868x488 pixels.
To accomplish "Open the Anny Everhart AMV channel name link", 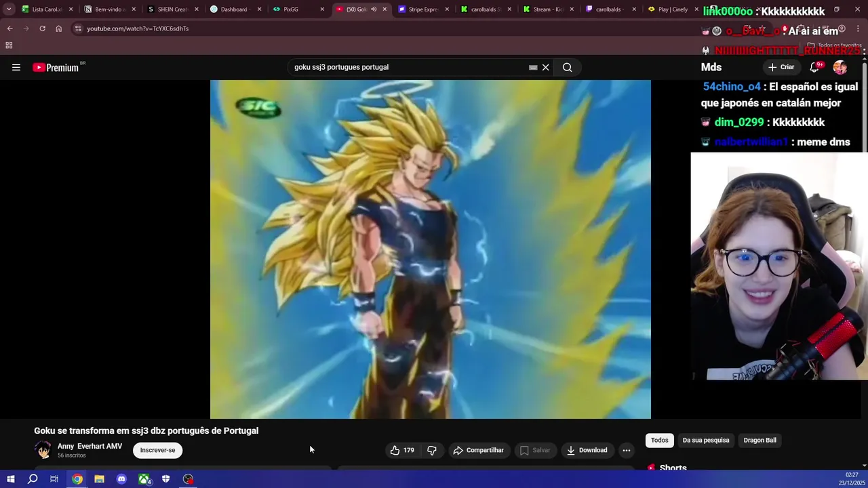I will [90, 446].
